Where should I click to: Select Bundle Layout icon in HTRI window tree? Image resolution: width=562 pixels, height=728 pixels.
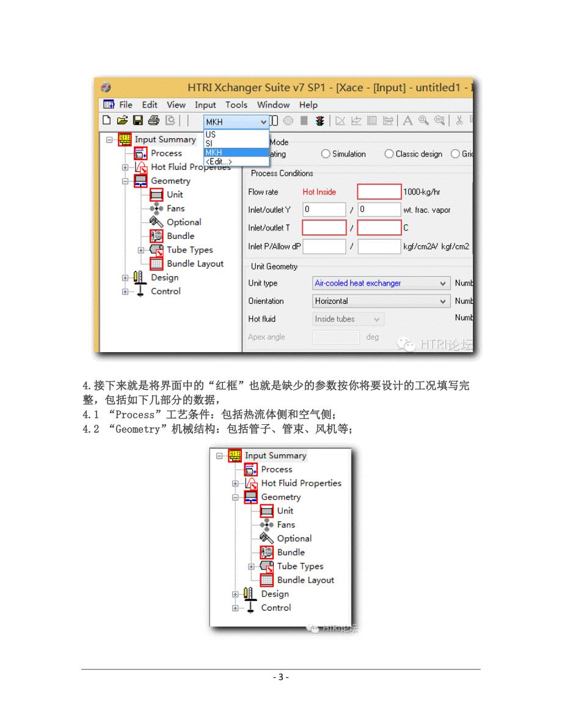156,263
